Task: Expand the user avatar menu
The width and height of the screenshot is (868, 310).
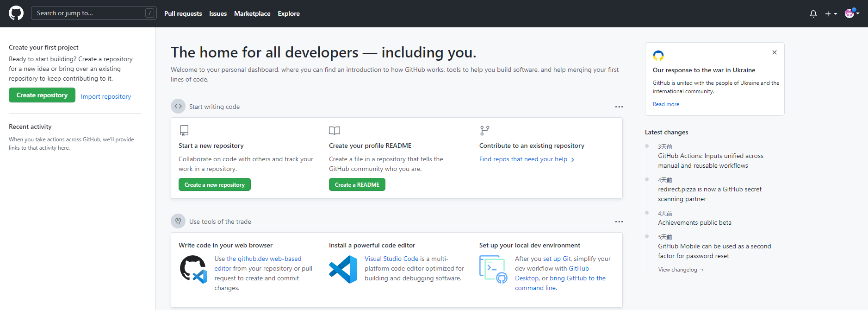Action: pyautogui.click(x=852, y=13)
